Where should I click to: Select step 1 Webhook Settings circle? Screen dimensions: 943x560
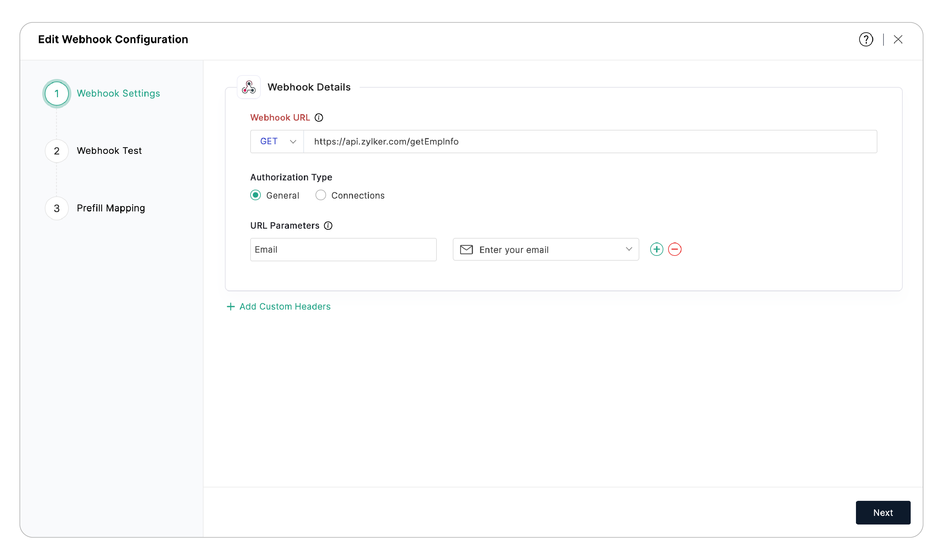click(x=56, y=94)
